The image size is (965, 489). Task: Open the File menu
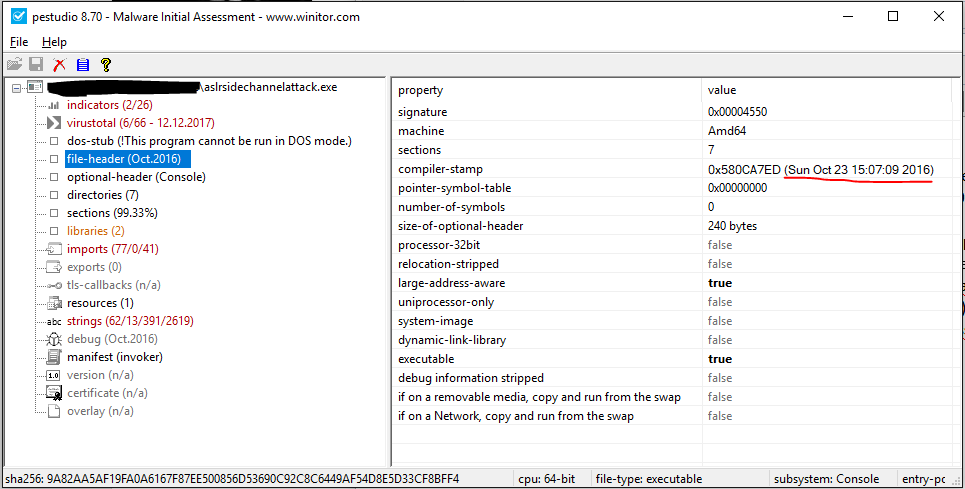[19, 42]
